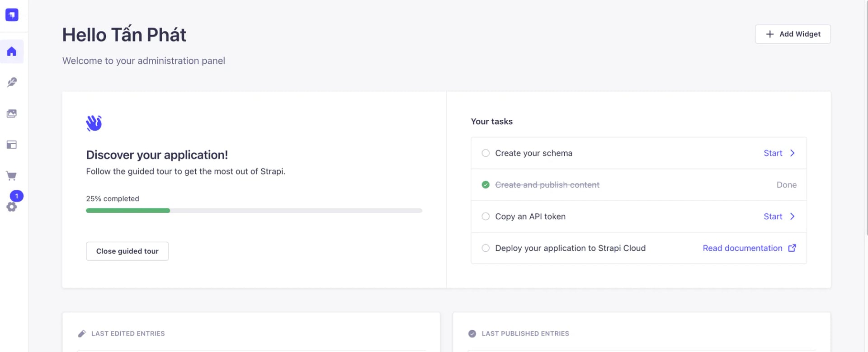
Task: Open Content-Type Builder layout icon
Action: click(x=12, y=145)
